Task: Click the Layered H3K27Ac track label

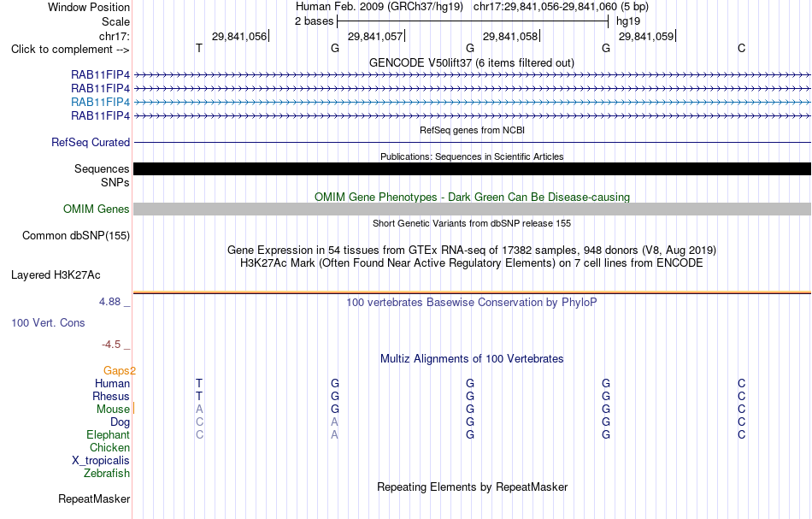Action: 56,275
